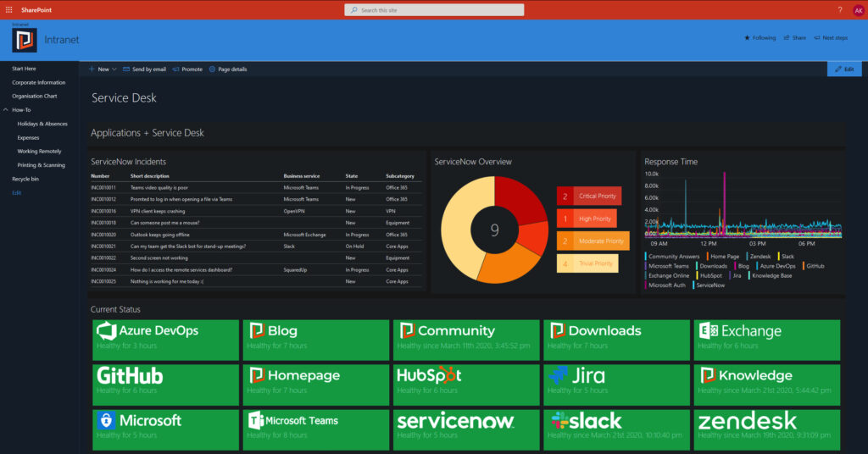Expand the New dropdown in command bar

pos(103,69)
